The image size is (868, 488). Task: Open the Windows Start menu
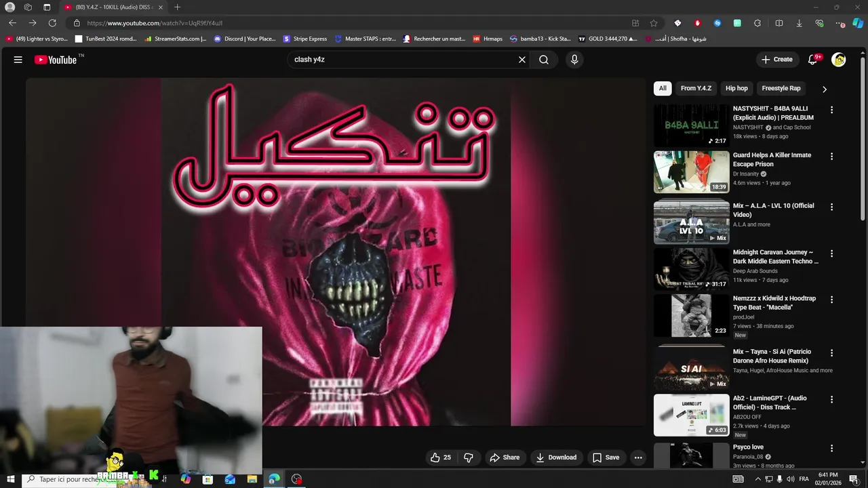(x=10, y=479)
